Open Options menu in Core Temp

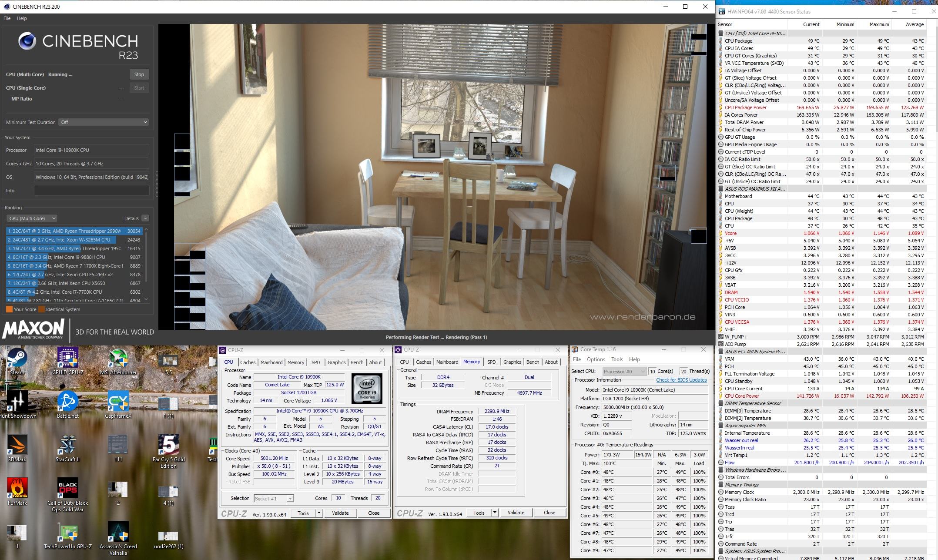596,359
